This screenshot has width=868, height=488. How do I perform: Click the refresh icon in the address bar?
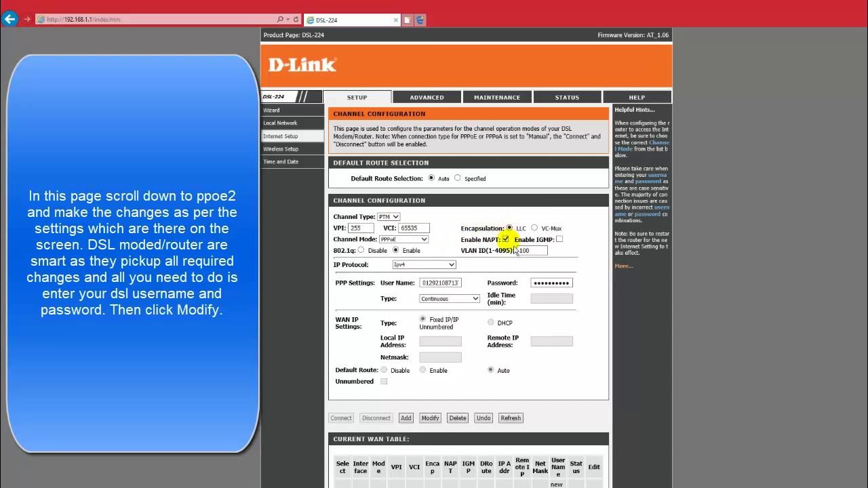point(296,20)
